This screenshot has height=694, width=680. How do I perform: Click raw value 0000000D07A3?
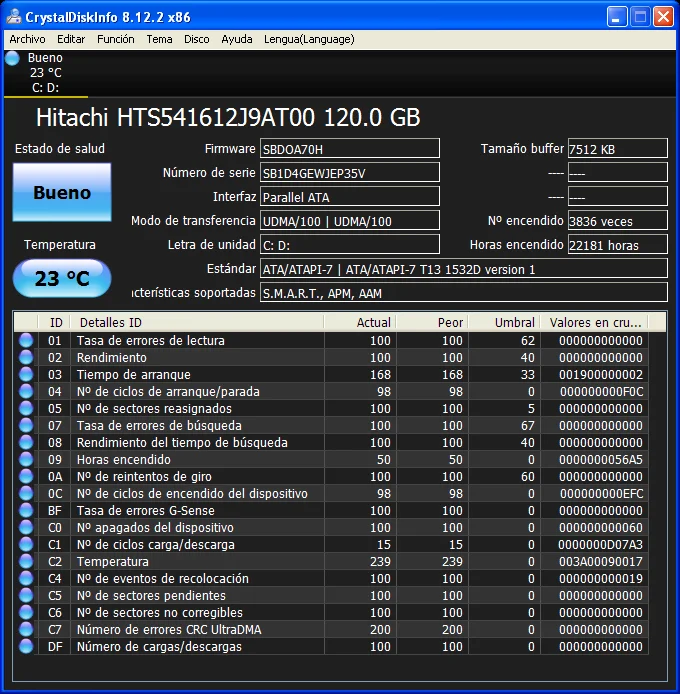pyautogui.click(x=600, y=544)
